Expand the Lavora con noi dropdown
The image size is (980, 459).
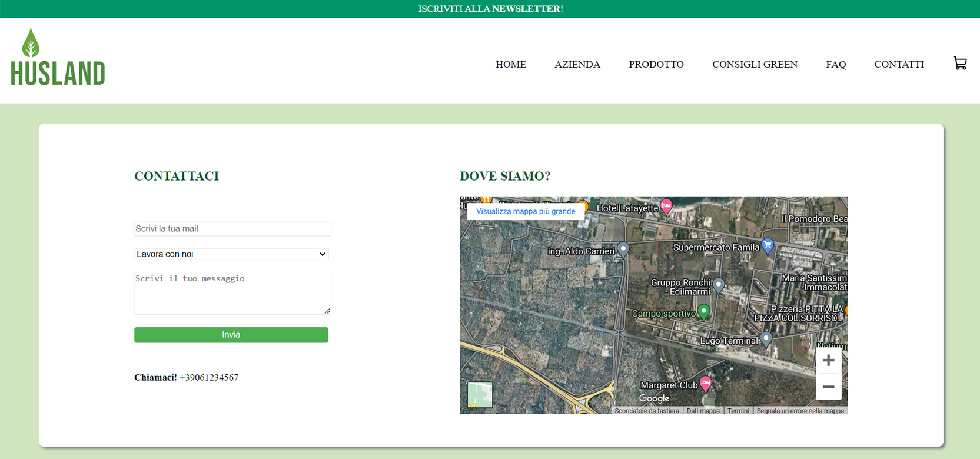tap(231, 254)
